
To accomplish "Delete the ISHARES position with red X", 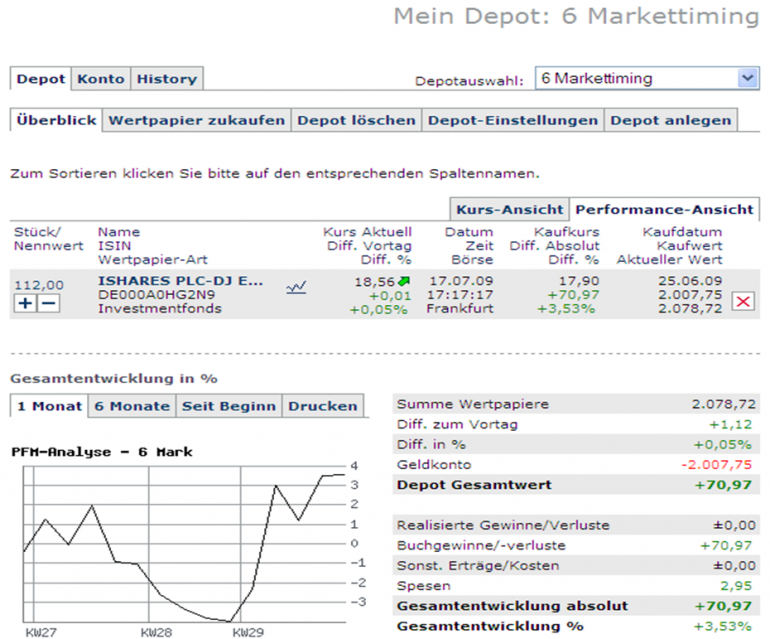I will coord(743,301).
